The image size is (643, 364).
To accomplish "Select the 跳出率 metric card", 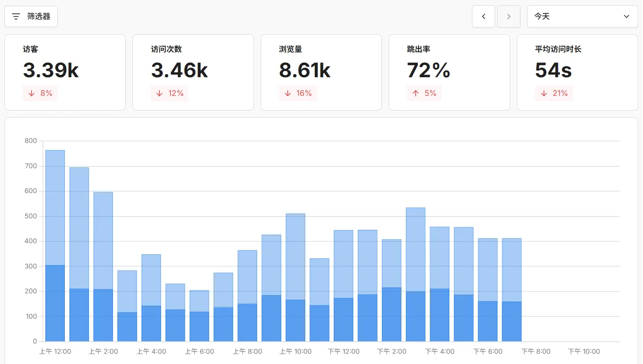I will (x=449, y=72).
